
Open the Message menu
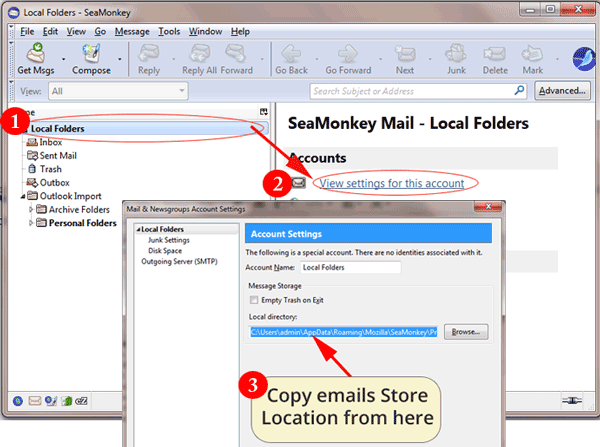132,31
